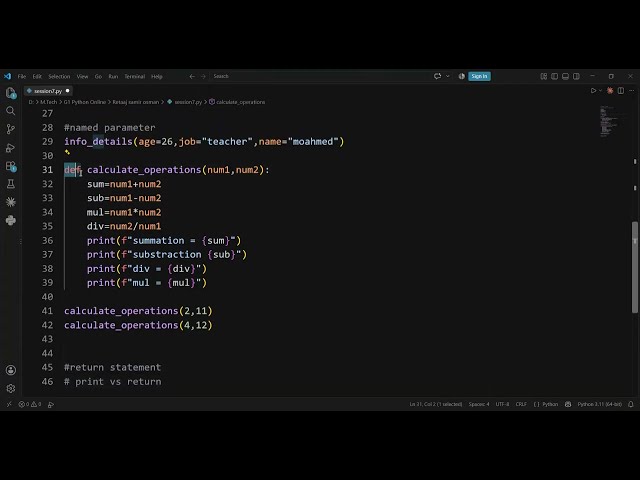Toggle the primary side bar
Screen dimensions: 640x480
[x=554, y=76]
